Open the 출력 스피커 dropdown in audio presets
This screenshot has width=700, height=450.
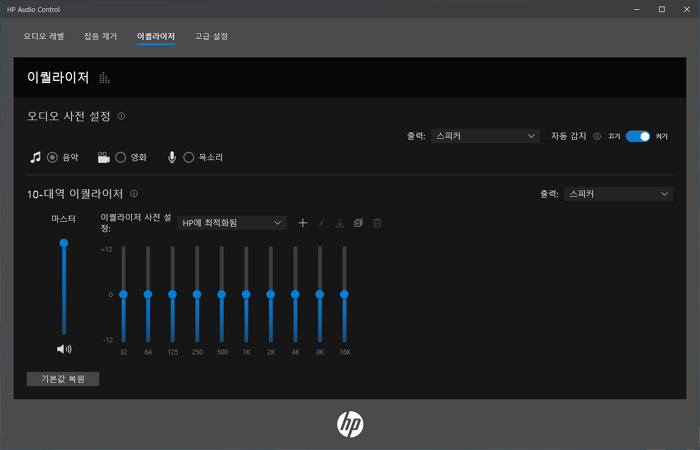coord(485,136)
